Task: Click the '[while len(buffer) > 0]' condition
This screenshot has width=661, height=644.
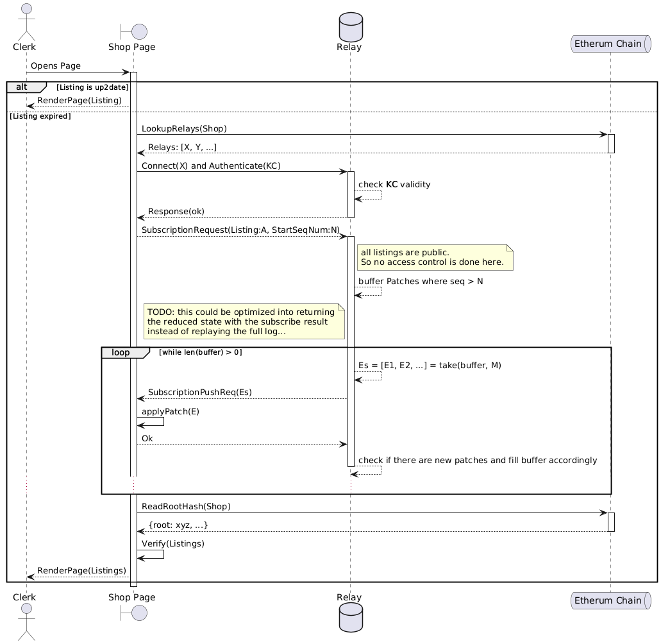Action: pyautogui.click(x=201, y=352)
